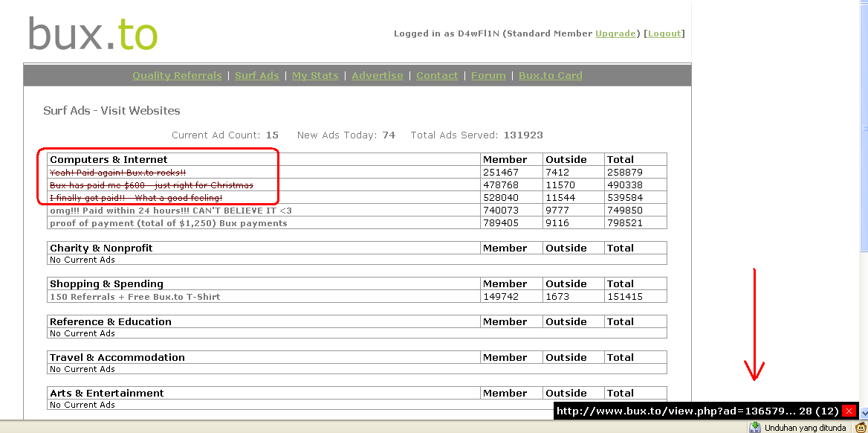Click total count 490338
The width and height of the screenshot is (868, 433).
625,185
